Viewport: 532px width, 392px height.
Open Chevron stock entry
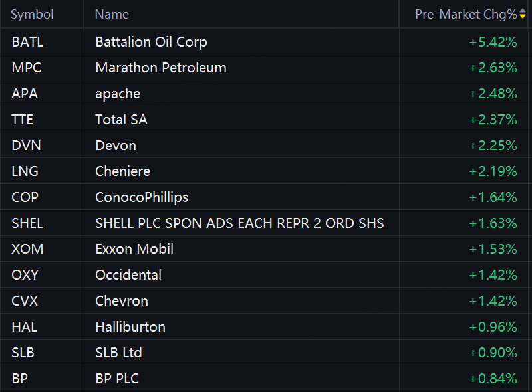[x=122, y=301]
